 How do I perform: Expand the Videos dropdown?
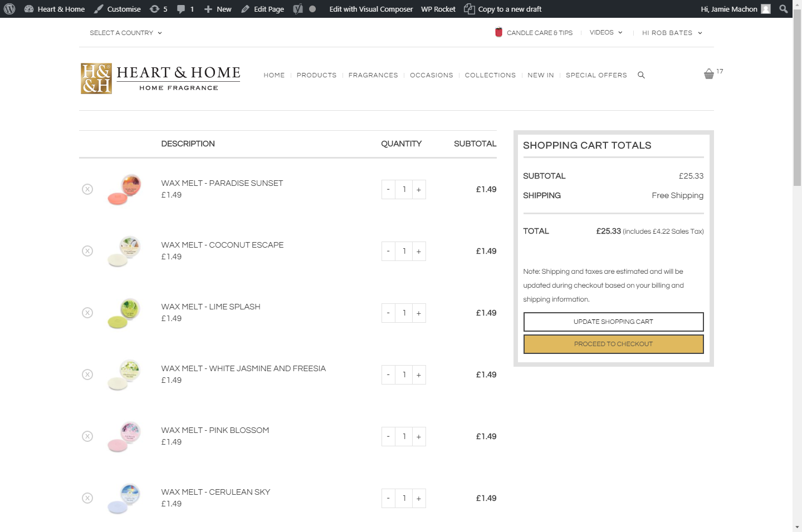pos(605,32)
